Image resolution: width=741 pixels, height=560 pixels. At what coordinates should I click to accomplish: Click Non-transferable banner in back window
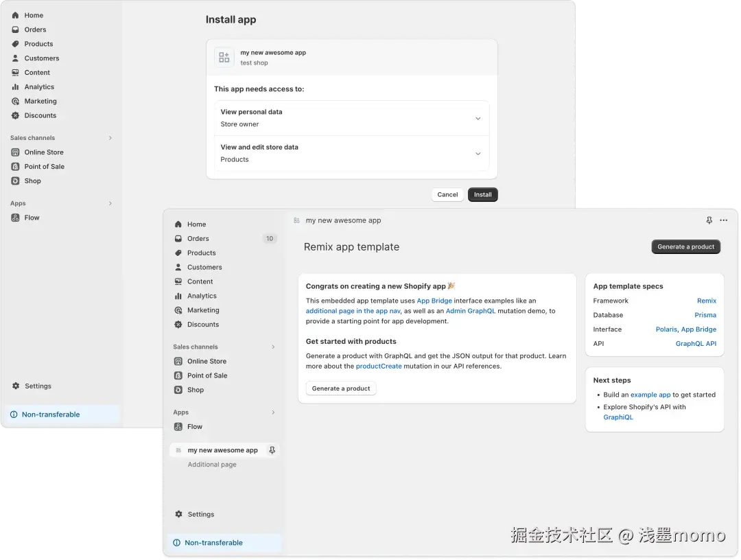62,415
